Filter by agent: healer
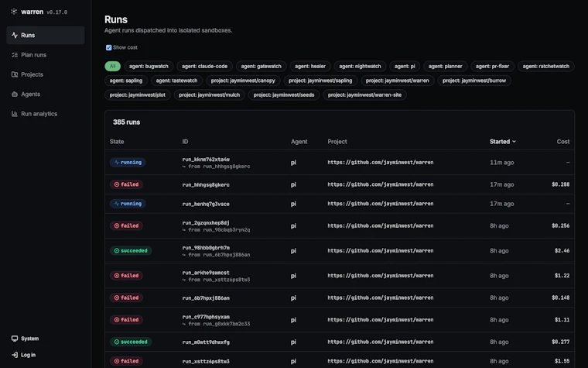 click(x=310, y=66)
